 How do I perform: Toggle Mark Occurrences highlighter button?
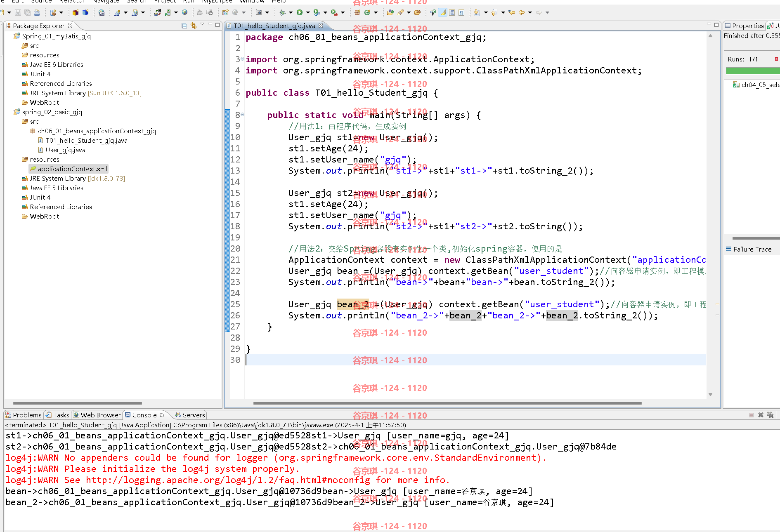pyautogui.click(x=442, y=13)
